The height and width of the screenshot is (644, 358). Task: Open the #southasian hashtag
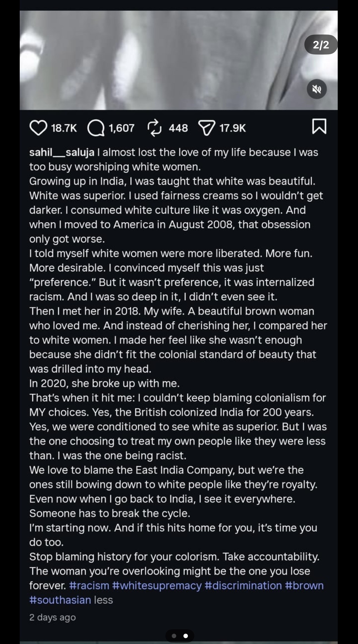(60, 600)
